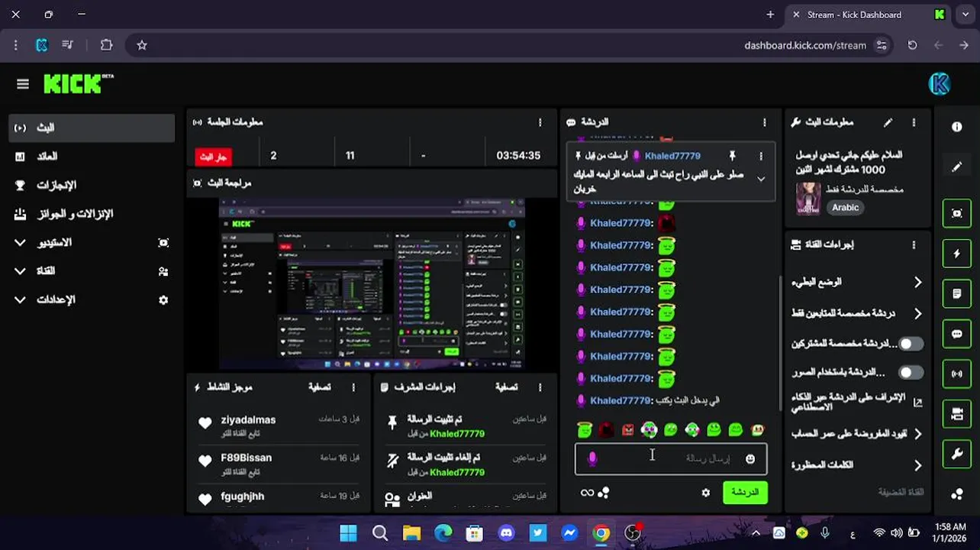This screenshot has width=980, height=550.
Task: Click the pin icon on the pinned message
Action: 732,156
